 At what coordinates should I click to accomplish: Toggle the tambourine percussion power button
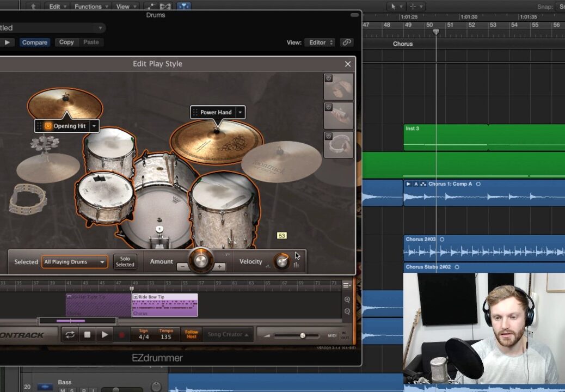pos(328,136)
